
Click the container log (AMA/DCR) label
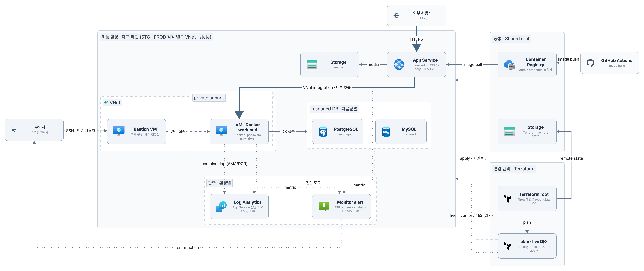[224, 164]
